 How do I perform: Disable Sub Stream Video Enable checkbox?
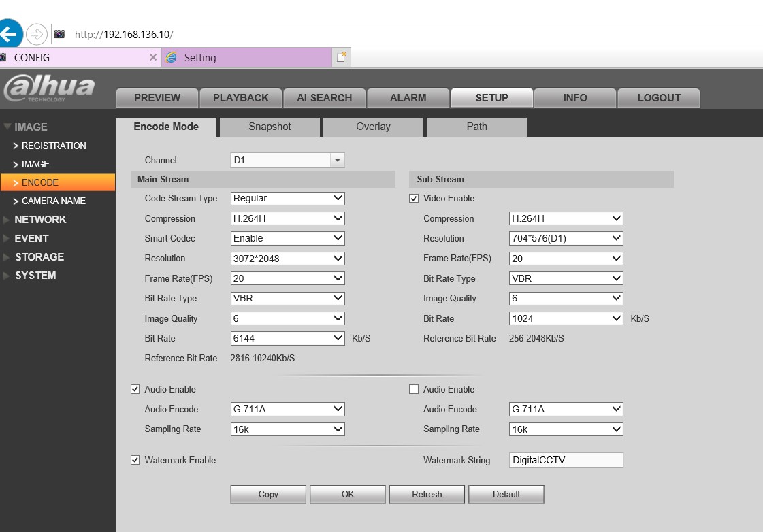414,199
